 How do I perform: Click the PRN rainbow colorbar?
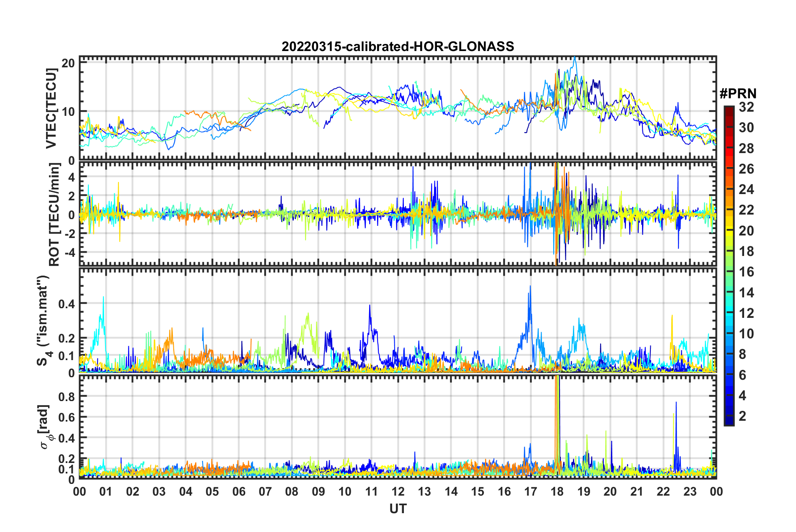(x=729, y=266)
